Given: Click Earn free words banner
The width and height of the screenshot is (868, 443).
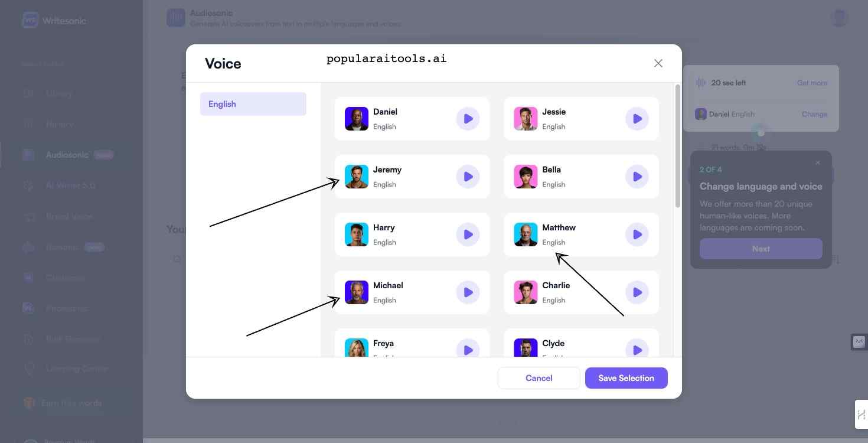Looking at the screenshot, I should pos(71,403).
